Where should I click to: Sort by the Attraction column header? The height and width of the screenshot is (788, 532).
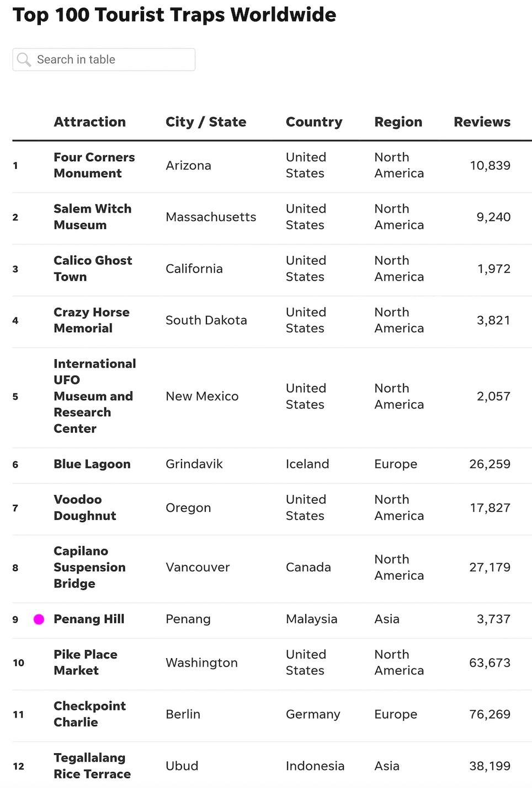pyautogui.click(x=89, y=122)
